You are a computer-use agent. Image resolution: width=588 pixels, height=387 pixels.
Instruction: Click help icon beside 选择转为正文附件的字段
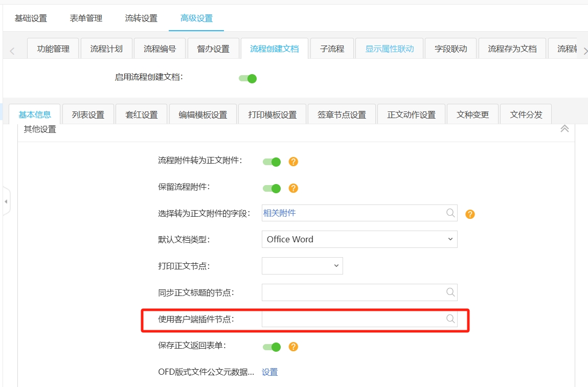470,214
